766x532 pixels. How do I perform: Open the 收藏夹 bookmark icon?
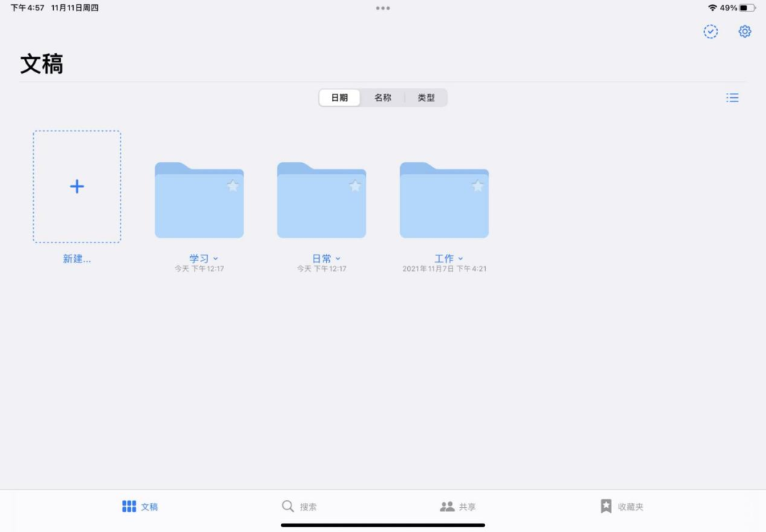coord(606,505)
